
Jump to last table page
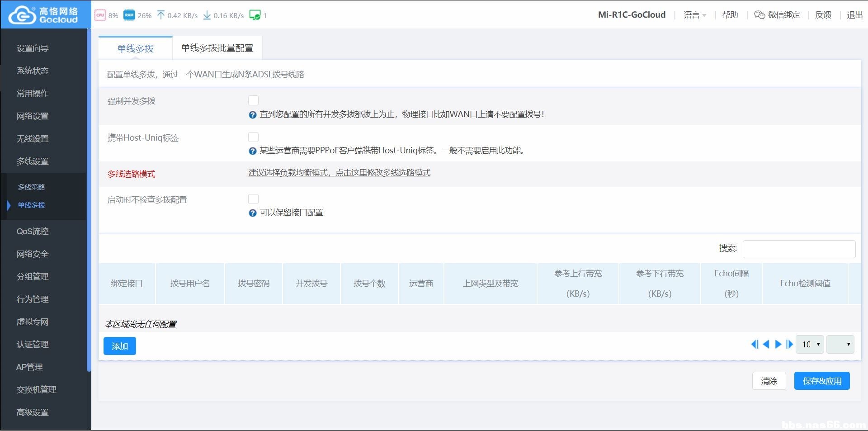pyautogui.click(x=789, y=345)
